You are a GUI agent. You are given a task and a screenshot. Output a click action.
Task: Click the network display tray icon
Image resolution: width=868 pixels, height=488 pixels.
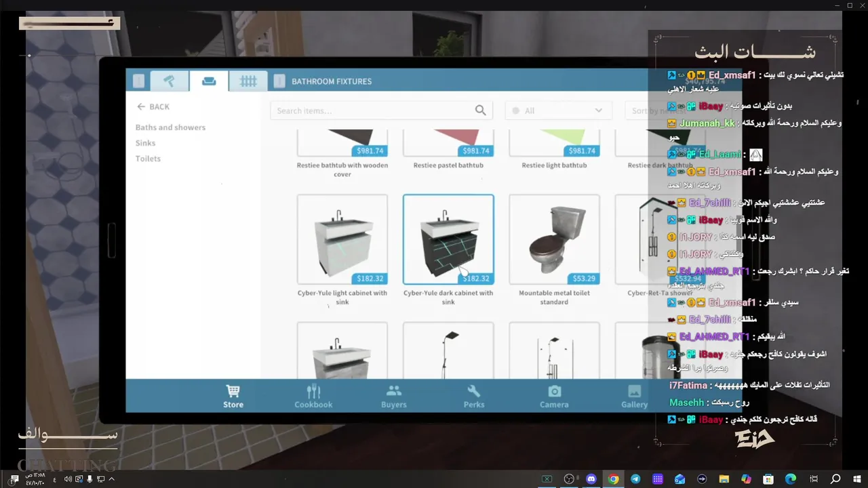[101, 479]
